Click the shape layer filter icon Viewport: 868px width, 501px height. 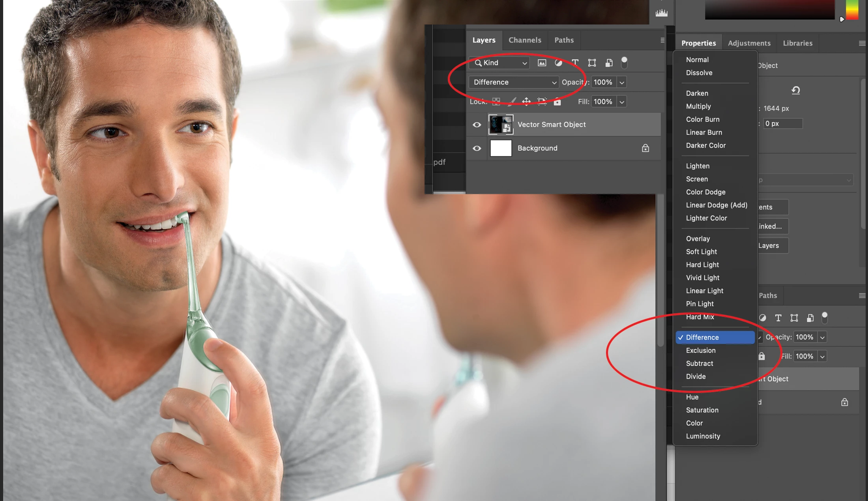coord(592,63)
